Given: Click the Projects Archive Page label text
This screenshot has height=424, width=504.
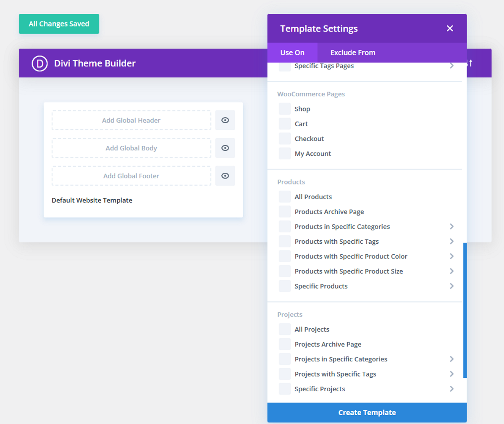Looking at the screenshot, I should coord(328,344).
